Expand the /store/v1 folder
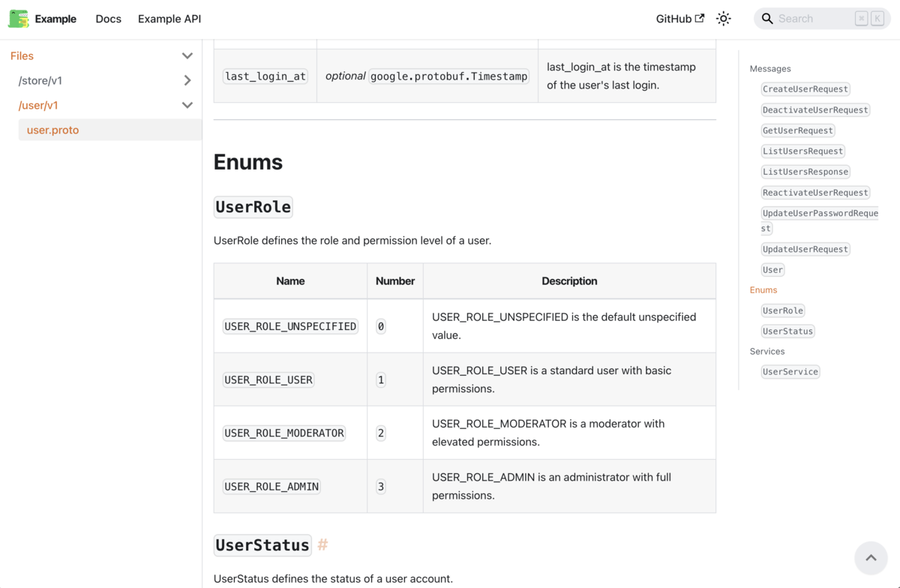 [x=187, y=80]
